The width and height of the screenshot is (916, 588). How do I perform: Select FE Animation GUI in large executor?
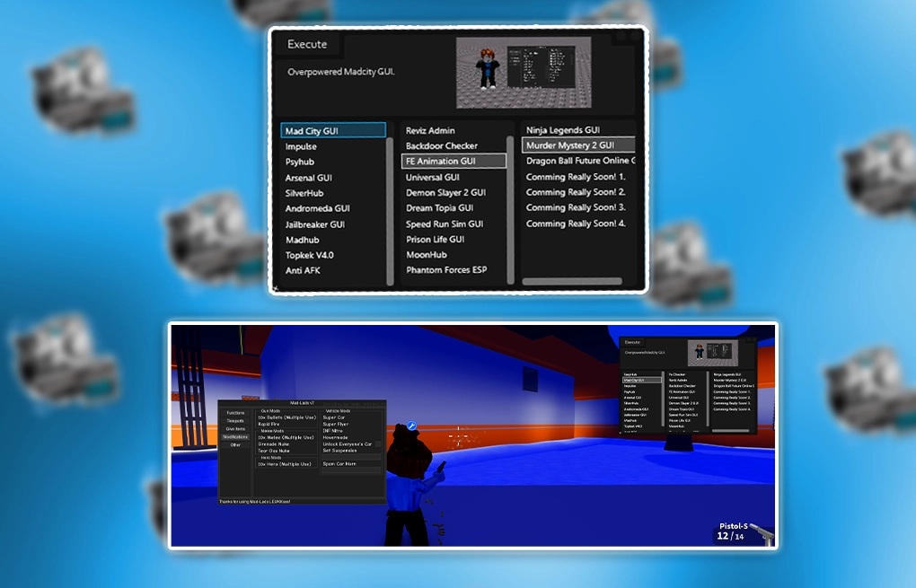pos(454,162)
